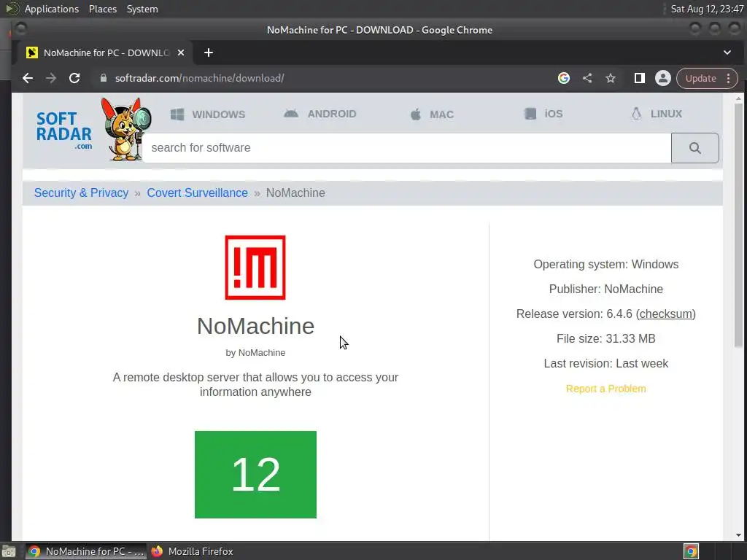Bookmark this page with the star icon

click(611, 78)
